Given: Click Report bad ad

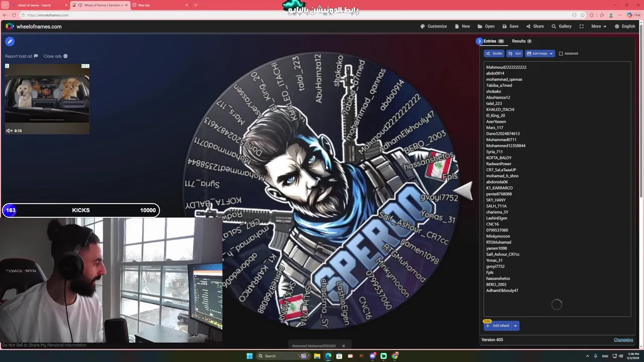Looking at the screenshot, I should click(21, 56).
